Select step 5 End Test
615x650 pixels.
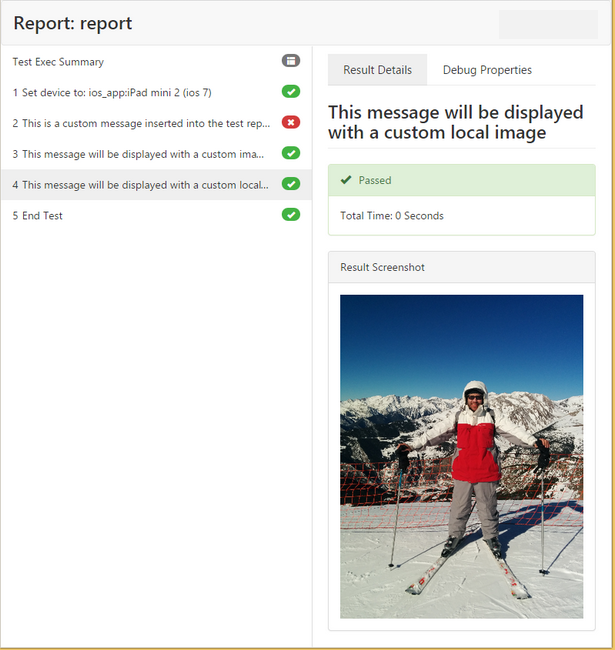point(38,216)
